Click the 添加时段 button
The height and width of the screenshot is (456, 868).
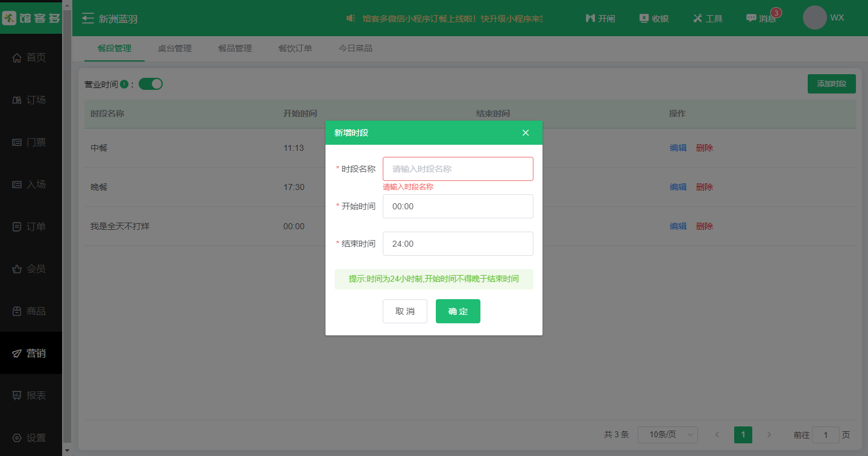(x=831, y=84)
